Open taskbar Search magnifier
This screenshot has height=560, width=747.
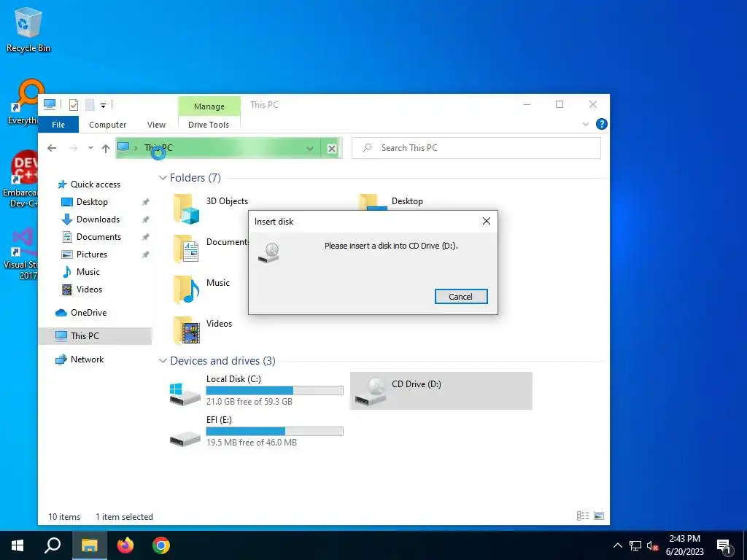[x=53, y=545]
